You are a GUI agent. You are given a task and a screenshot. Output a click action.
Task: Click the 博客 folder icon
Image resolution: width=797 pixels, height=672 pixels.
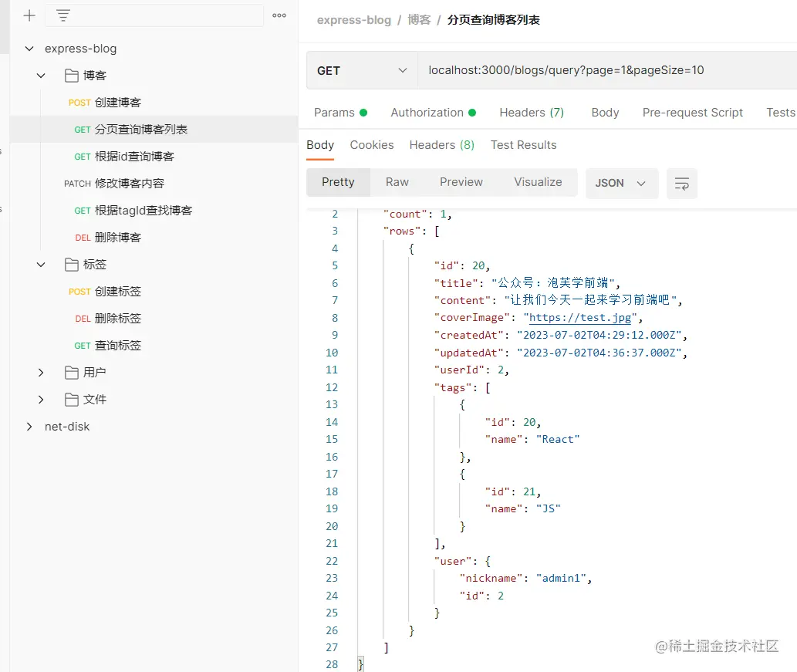72,76
